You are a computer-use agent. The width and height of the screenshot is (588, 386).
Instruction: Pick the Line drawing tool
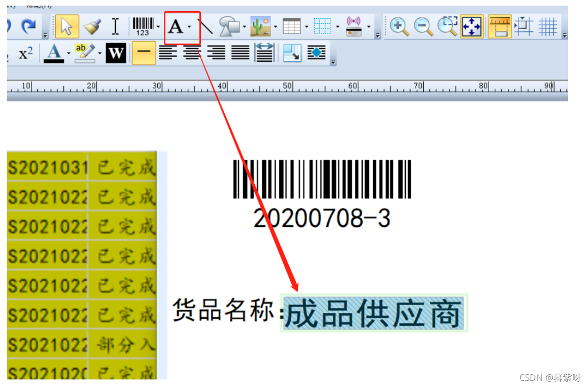tap(205, 27)
